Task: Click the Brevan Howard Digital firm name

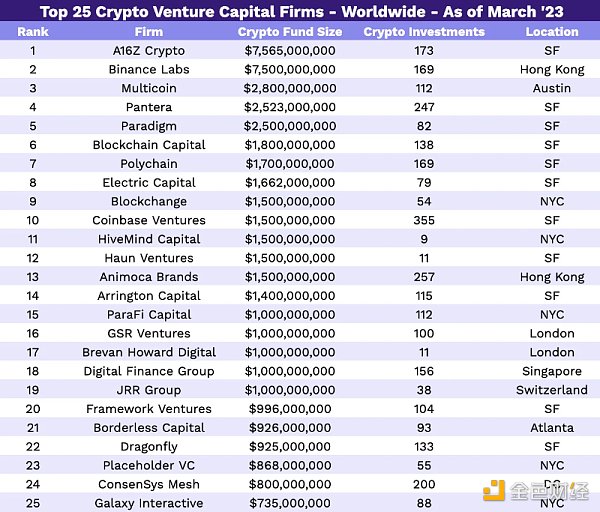Action: tap(148, 352)
